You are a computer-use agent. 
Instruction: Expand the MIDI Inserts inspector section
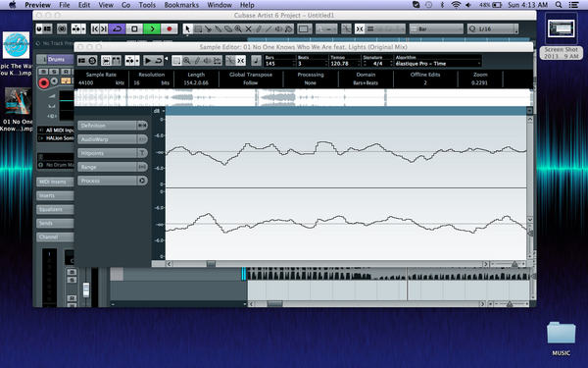[x=55, y=182]
